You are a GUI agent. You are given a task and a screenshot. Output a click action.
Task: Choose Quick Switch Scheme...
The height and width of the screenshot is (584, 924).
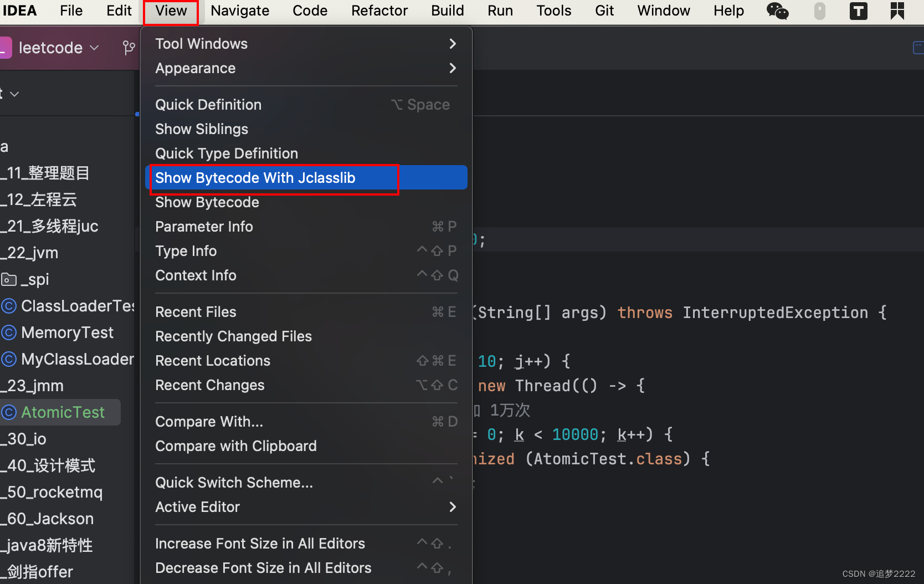(x=306, y=483)
